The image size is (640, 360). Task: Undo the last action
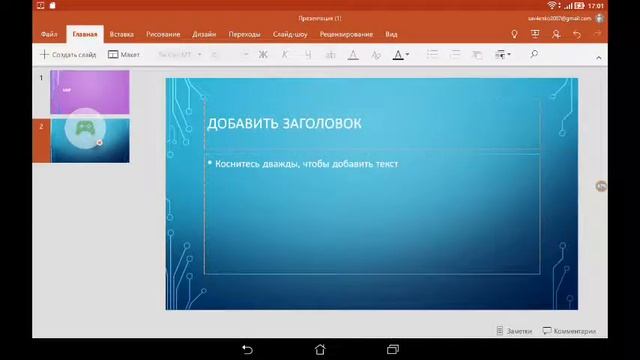(577, 35)
